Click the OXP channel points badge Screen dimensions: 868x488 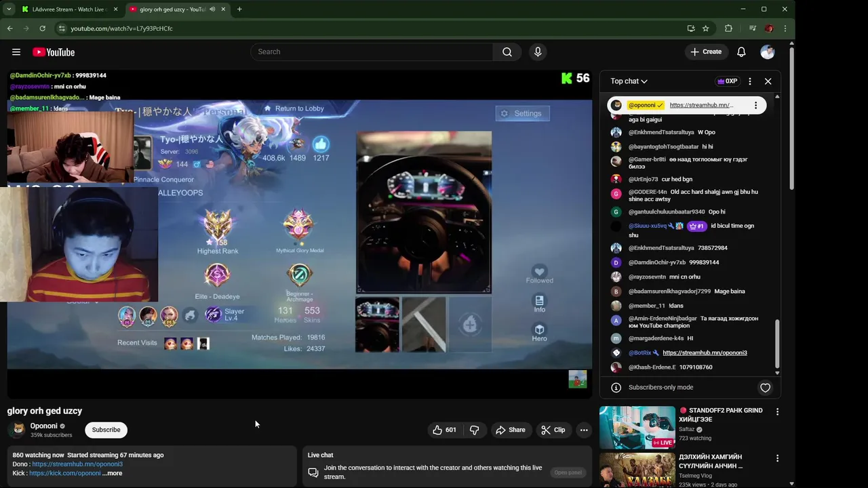tap(727, 81)
